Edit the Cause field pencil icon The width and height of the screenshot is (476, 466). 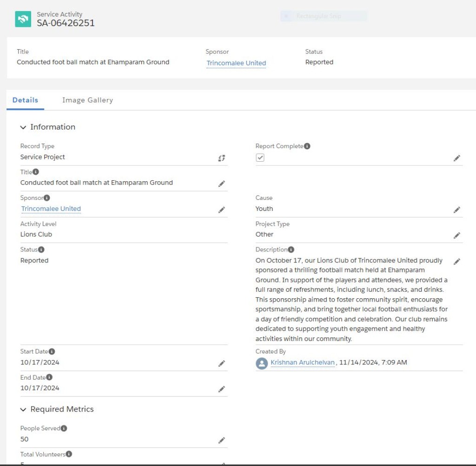coord(457,210)
